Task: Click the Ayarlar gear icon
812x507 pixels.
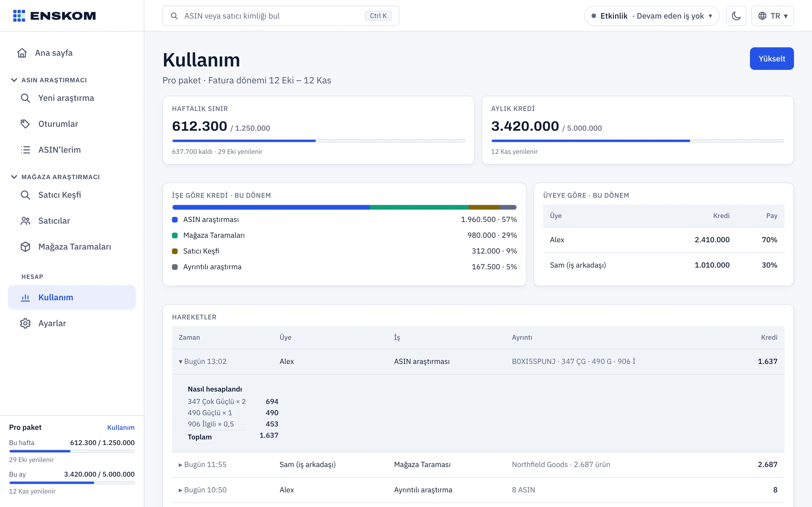Action: coord(25,323)
